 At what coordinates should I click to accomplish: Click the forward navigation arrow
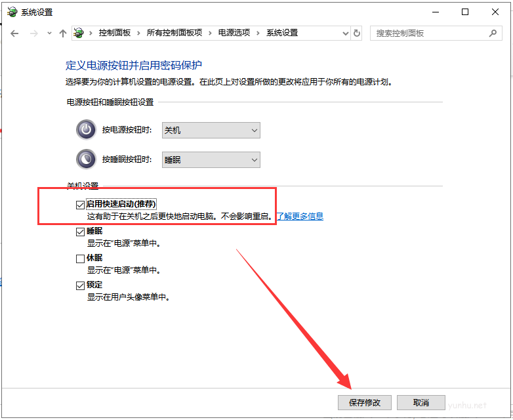click(x=33, y=33)
